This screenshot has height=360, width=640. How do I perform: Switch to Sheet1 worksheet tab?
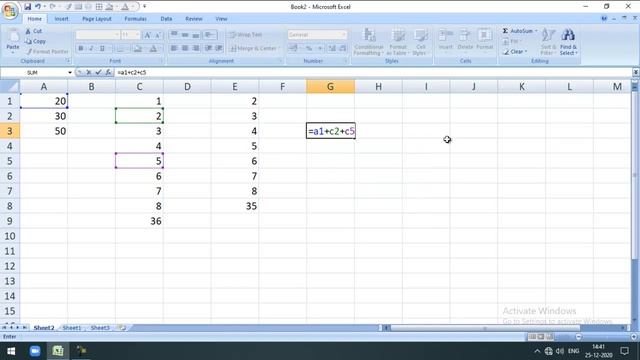[x=72, y=328]
